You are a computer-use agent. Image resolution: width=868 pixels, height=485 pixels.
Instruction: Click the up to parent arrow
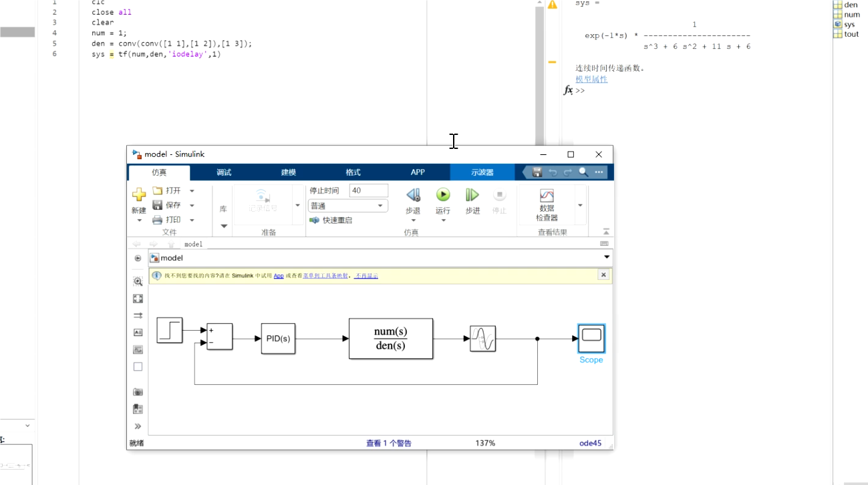coord(170,245)
